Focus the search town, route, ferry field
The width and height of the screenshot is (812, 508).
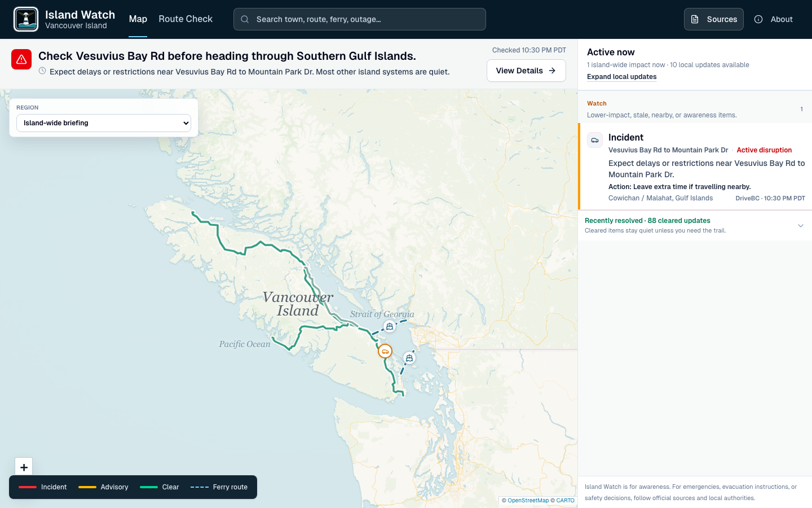coord(360,19)
